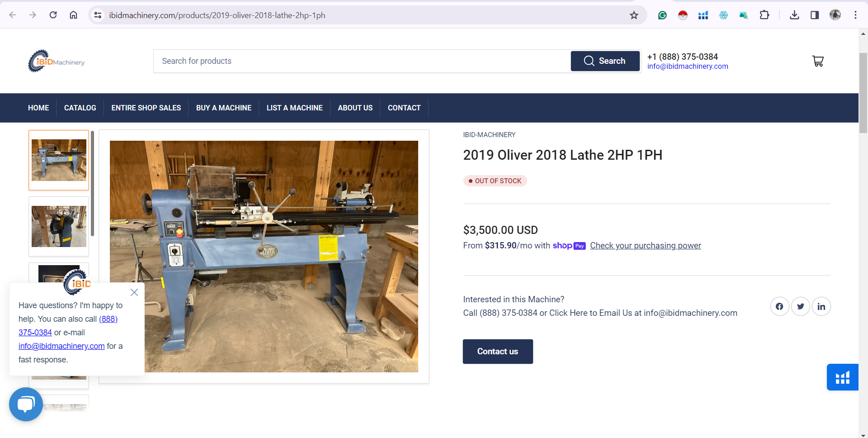Open the CONTACT menu item
This screenshot has height=438, width=868.
coord(404,108)
